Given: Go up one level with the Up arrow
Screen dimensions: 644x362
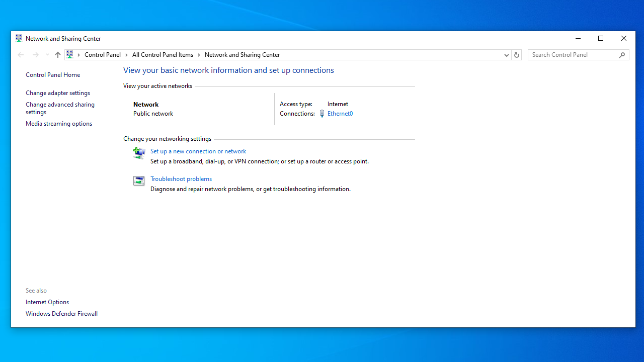Looking at the screenshot, I should (58, 55).
